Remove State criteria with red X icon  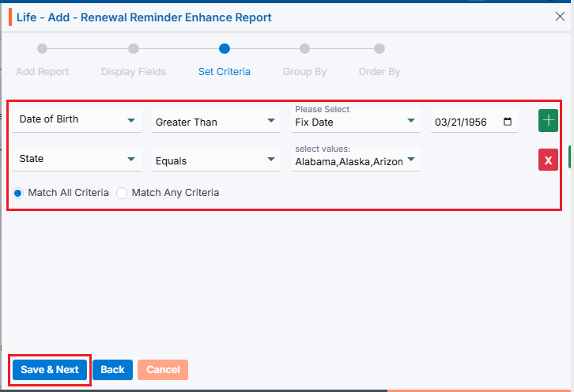pos(548,160)
